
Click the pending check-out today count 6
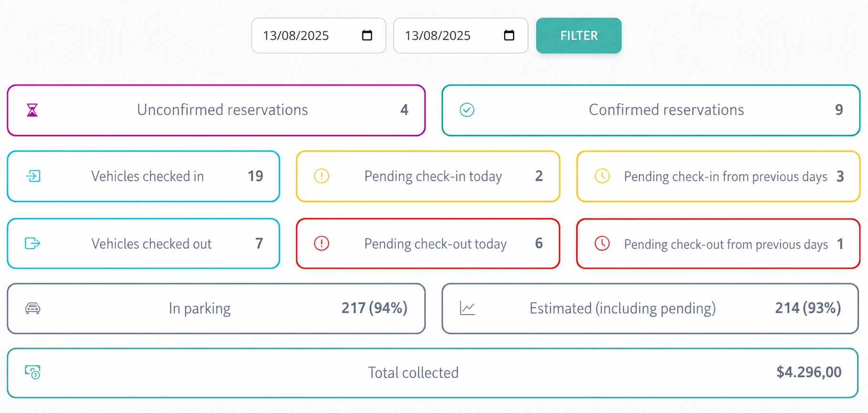point(539,244)
